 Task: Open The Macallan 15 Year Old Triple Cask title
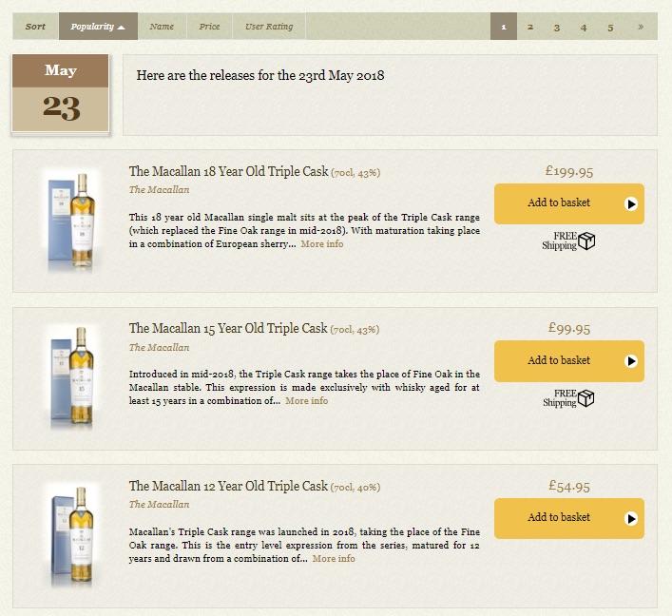pos(228,328)
